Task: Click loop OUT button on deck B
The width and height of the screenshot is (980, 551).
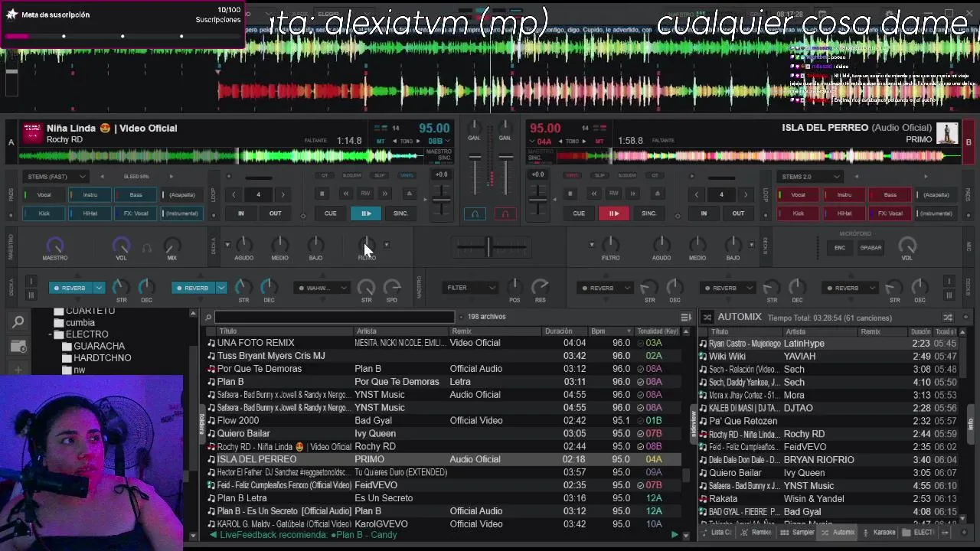Action: tap(738, 214)
